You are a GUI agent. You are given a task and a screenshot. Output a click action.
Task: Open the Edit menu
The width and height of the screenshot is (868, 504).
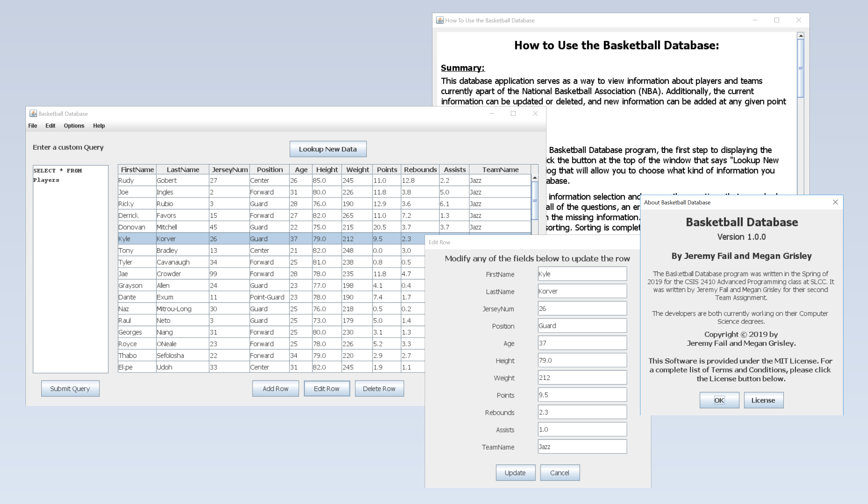coord(50,126)
